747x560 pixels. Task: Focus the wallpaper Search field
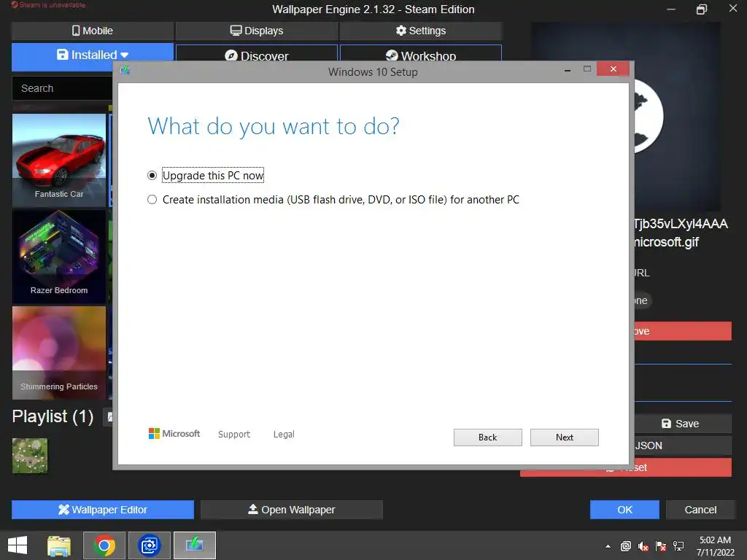(63, 88)
